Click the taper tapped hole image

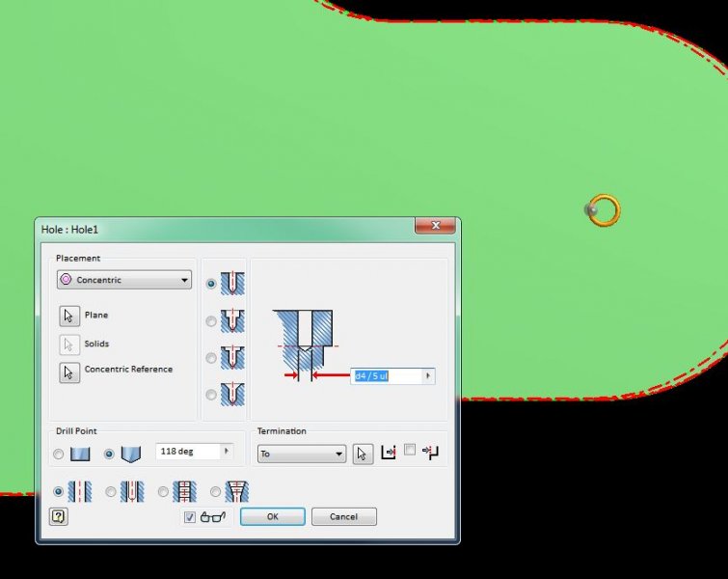[237, 491]
